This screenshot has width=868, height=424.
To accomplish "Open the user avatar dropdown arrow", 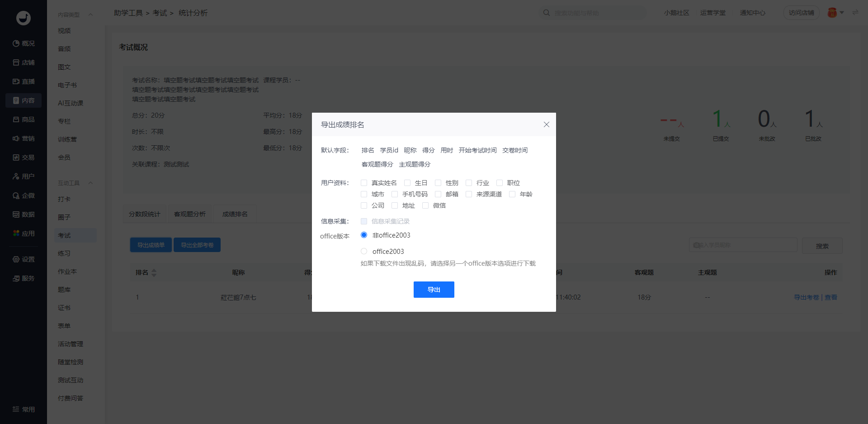I will pos(842,13).
